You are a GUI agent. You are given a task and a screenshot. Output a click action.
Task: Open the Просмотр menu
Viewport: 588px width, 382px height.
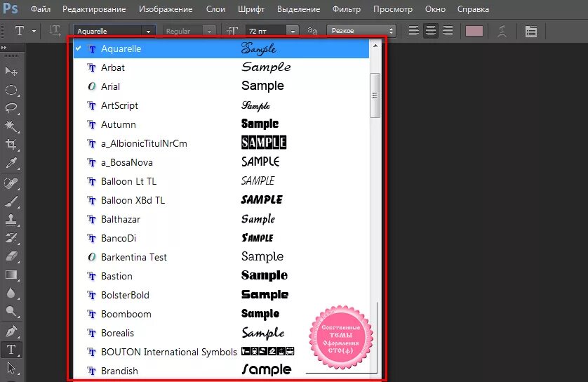coord(393,9)
